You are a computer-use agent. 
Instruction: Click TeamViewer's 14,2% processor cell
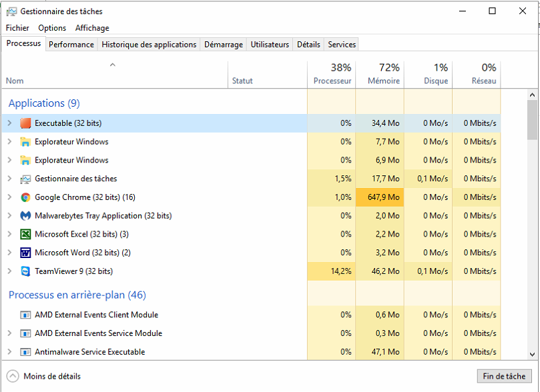(331, 271)
